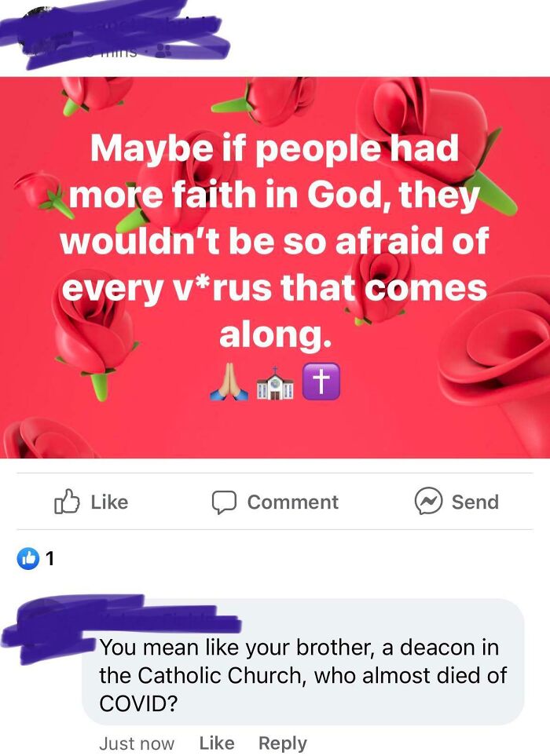Like the post using Like label
Screen dimensions: 550x756
[109, 502]
